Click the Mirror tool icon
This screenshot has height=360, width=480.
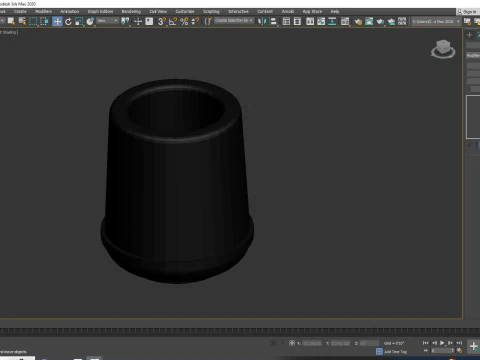262,22
